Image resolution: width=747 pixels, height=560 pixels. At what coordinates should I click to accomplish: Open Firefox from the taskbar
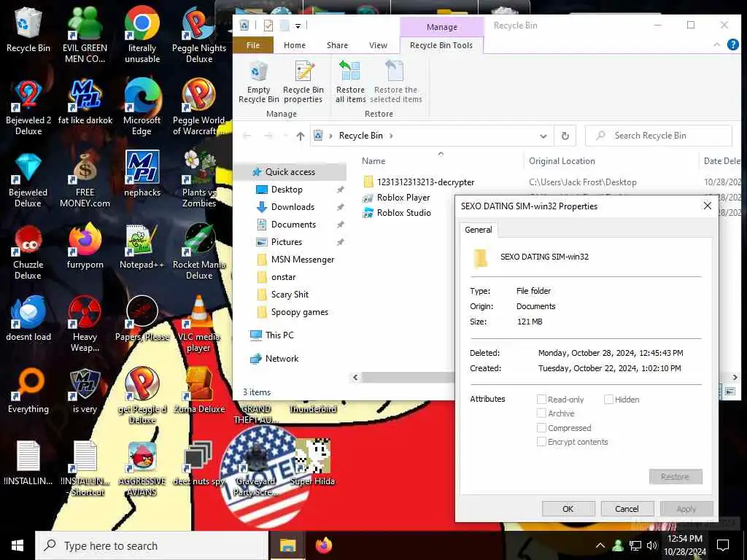[324, 545]
